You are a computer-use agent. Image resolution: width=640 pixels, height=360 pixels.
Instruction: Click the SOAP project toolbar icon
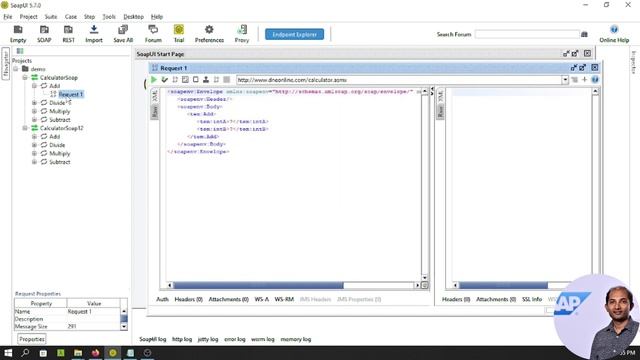coord(44,34)
